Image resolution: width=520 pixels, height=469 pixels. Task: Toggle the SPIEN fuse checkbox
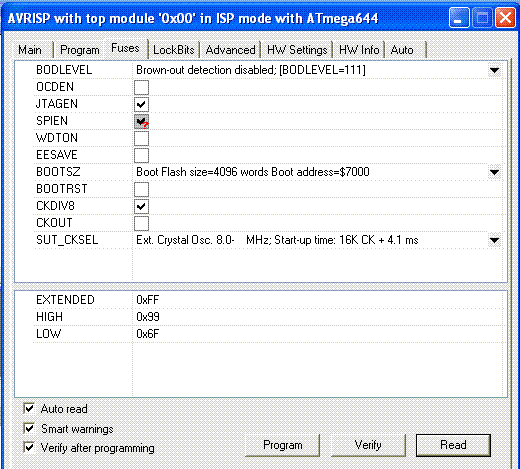pos(141,121)
